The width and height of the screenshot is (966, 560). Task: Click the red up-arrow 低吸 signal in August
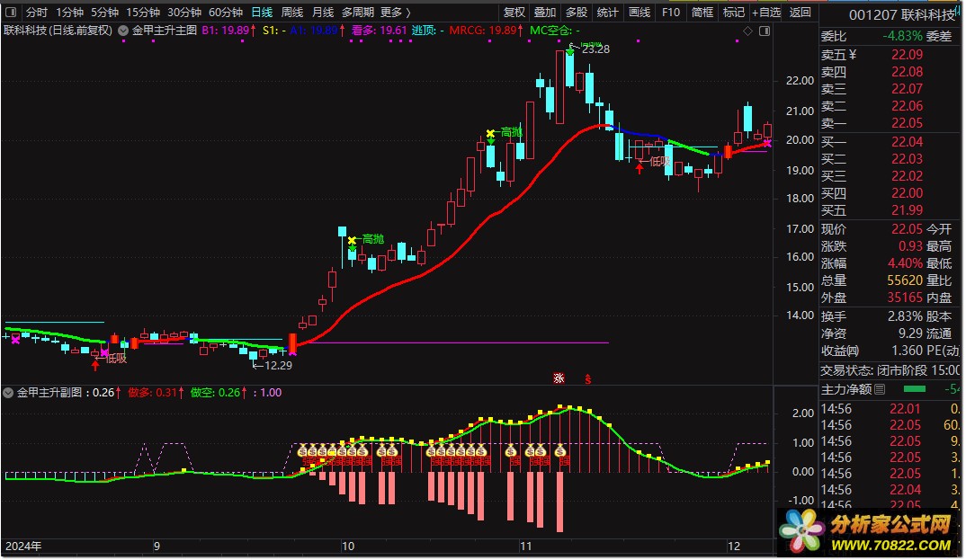click(94, 366)
